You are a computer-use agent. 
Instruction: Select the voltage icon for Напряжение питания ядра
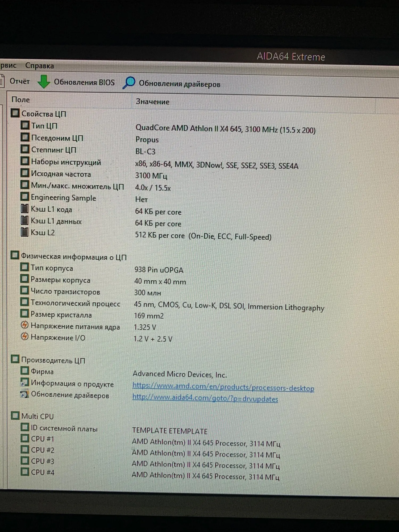[24, 325]
